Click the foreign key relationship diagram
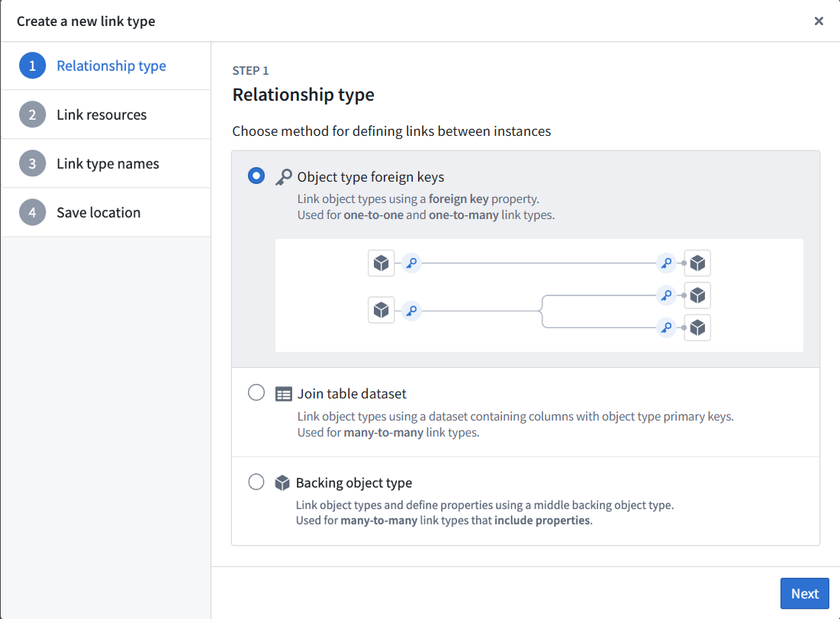840x619 pixels. (x=539, y=295)
